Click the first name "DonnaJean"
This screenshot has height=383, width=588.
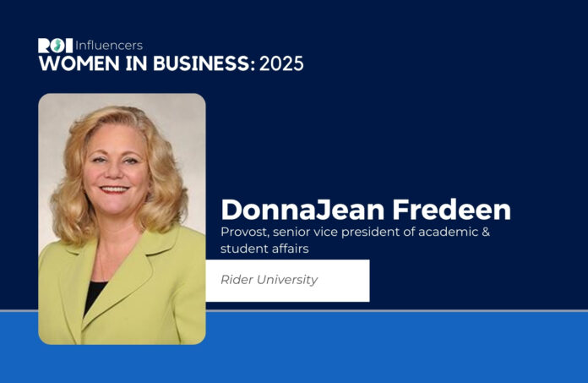click(286, 210)
